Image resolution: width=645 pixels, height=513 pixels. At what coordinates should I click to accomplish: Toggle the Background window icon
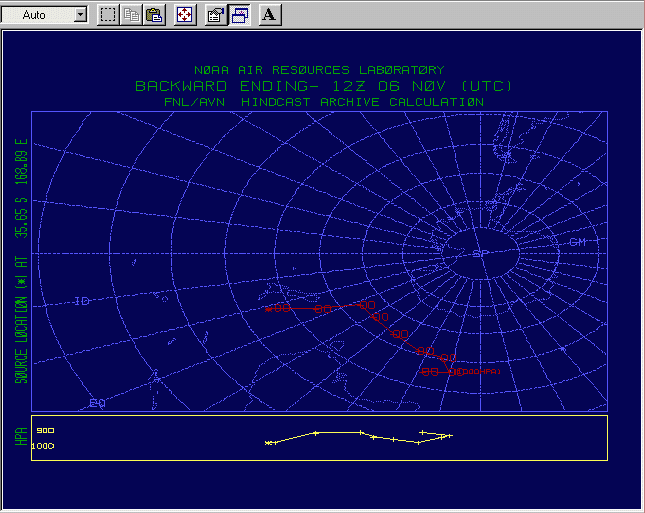240,15
